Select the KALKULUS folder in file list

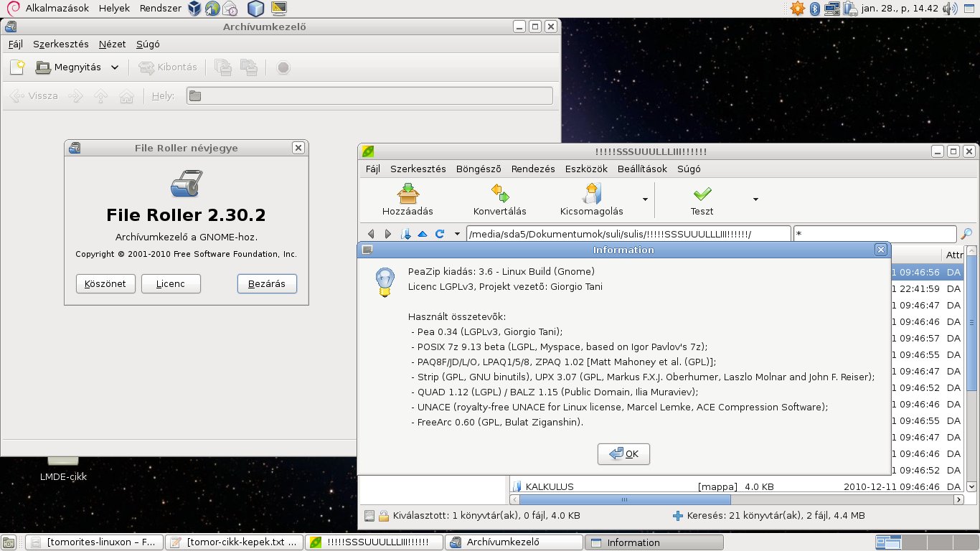pyautogui.click(x=549, y=486)
